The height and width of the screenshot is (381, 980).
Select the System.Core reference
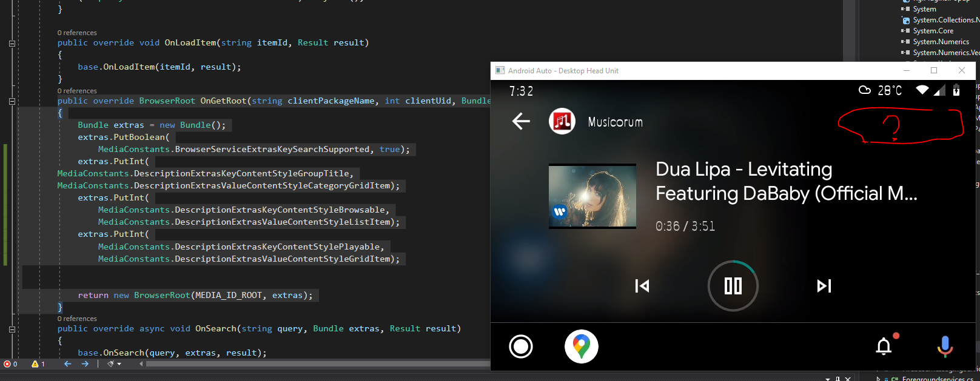click(933, 31)
